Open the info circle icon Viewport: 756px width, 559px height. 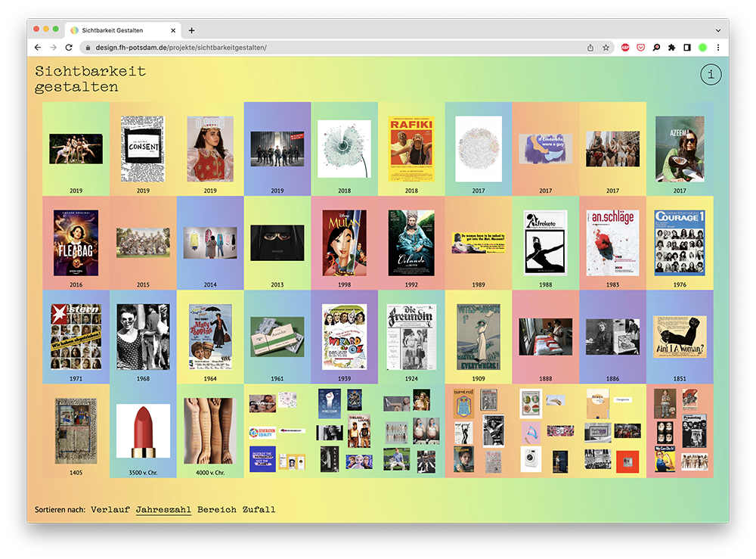click(x=711, y=74)
